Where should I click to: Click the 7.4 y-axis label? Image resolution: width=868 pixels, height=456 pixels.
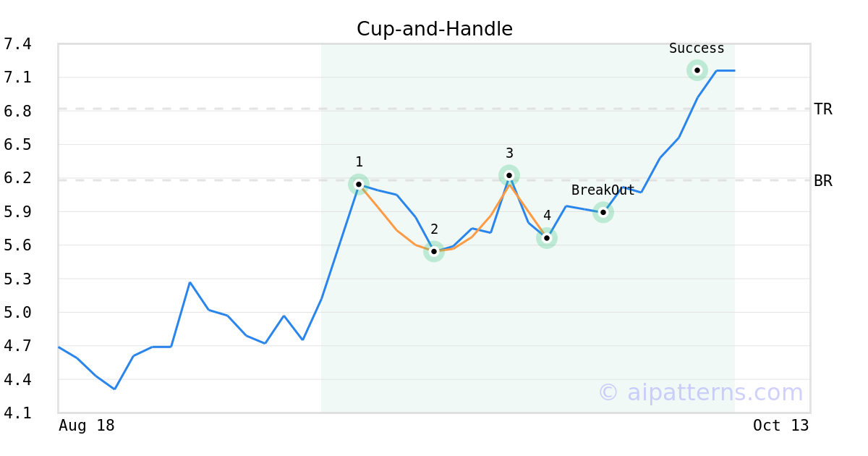(x=17, y=44)
